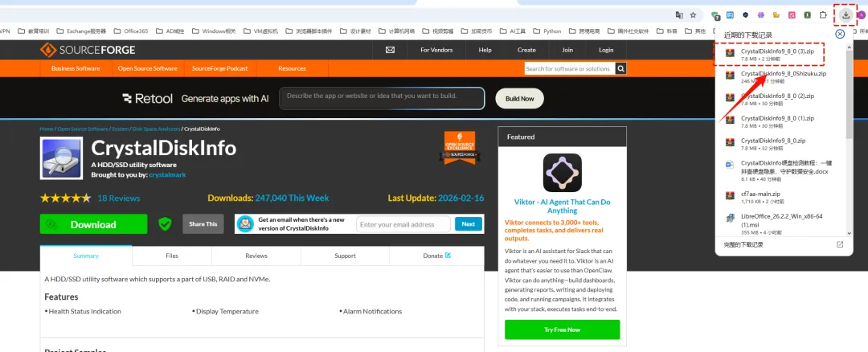Switch to the Donate tab
This screenshot has height=352, width=868.
point(436,256)
